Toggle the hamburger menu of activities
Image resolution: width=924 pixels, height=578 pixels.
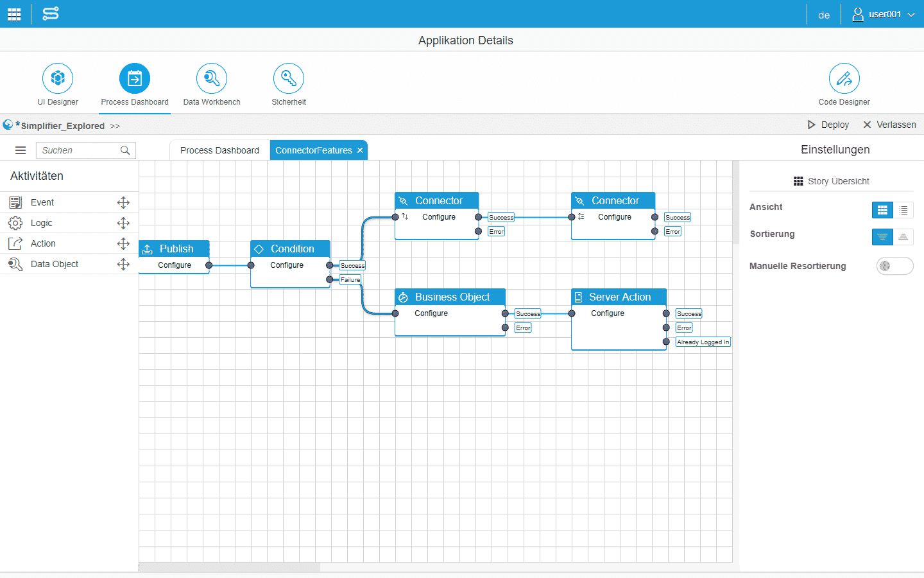pyautogui.click(x=21, y=150)
